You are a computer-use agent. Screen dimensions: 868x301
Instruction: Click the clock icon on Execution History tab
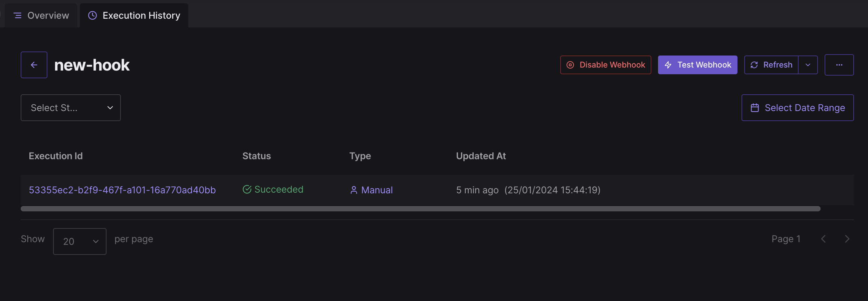point(92,15)
